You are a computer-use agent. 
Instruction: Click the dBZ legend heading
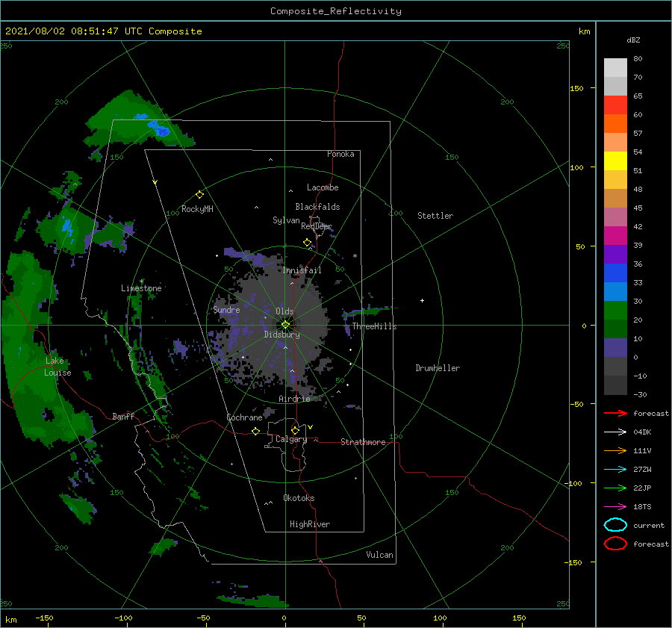click(x=633, y=40)
